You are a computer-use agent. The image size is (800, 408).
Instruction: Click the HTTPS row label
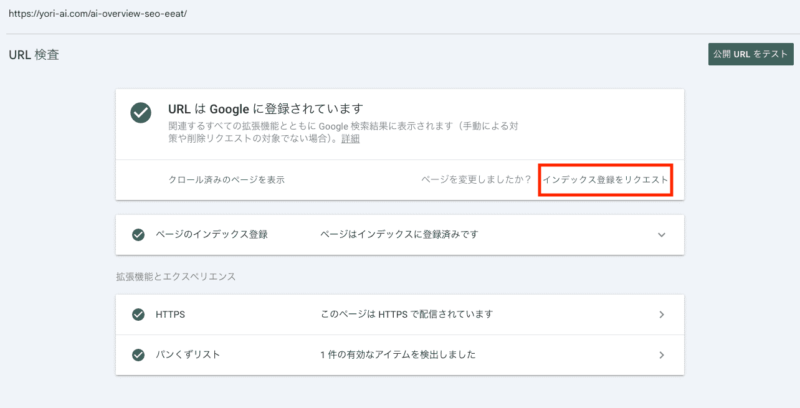pyautogui.click(x=170, y=315)
